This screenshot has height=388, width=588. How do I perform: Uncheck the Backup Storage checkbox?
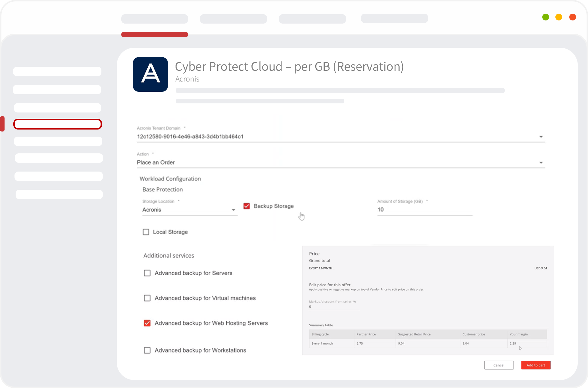247,206
